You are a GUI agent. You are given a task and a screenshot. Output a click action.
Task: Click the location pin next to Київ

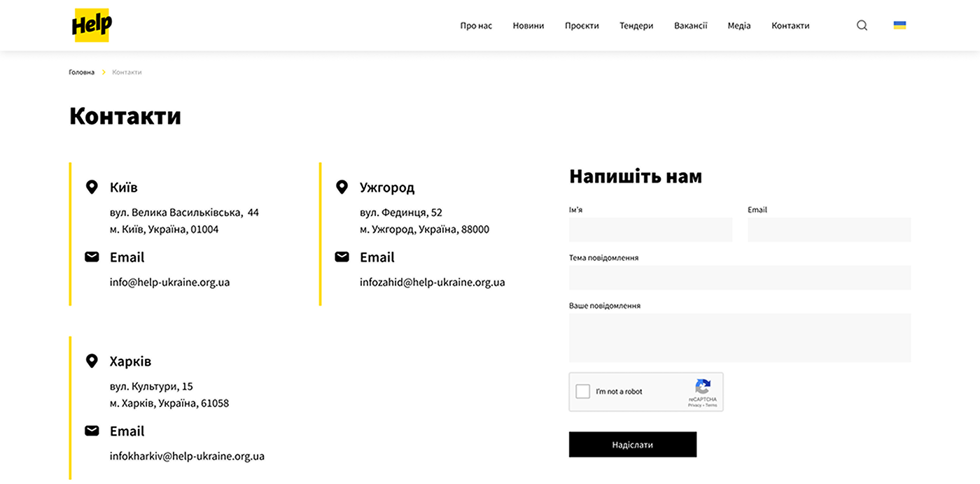click(x=91, y=187)
